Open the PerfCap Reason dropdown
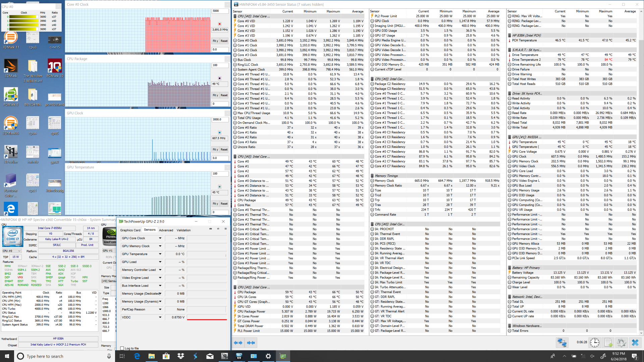The width and height of the screenshot is (644, 362). pyautogui.click(x=160, y=309)
